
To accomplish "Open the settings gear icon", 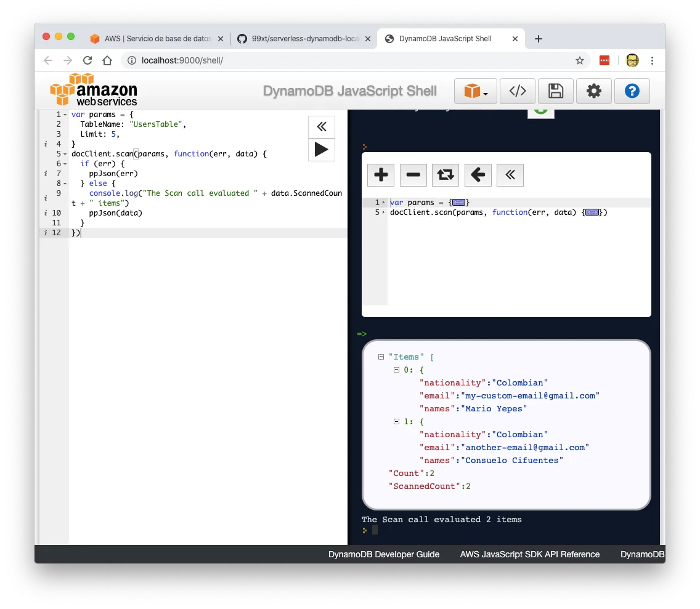I will [594, 91].
